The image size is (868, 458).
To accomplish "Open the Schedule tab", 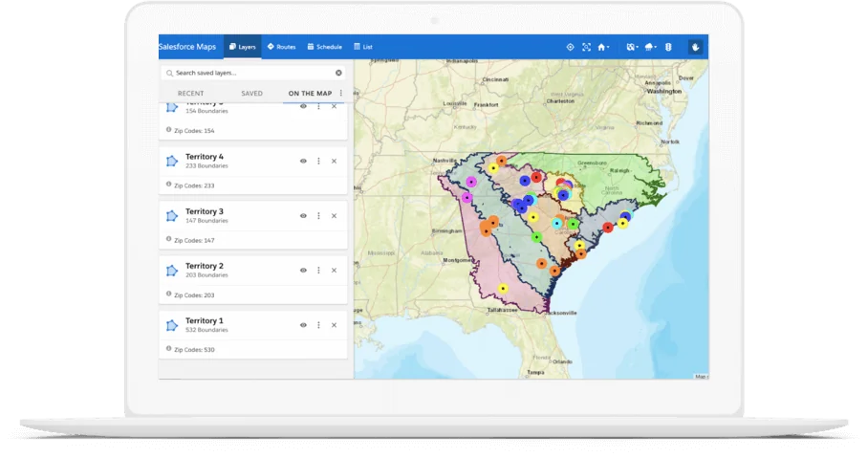I will (x=325, y=47).
